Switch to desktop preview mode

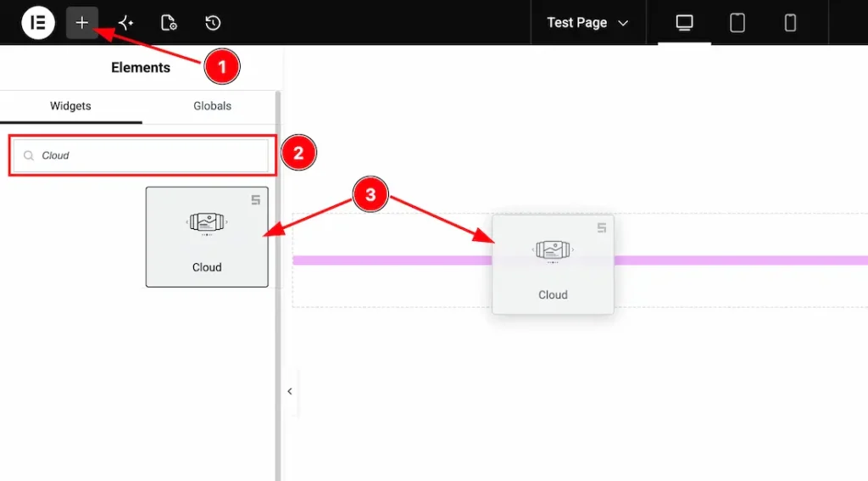(684, 23)
